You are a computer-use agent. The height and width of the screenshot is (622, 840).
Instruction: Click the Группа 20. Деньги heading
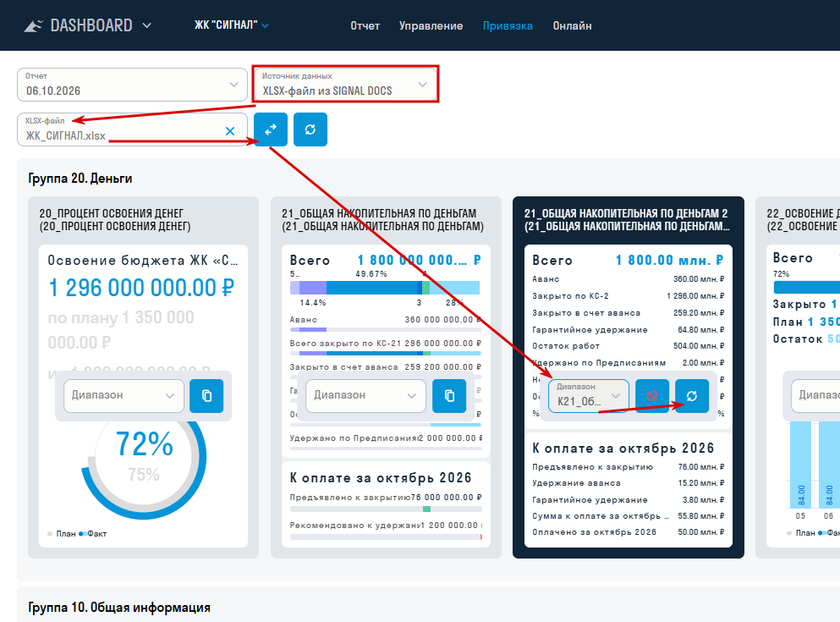coord(80,179)
